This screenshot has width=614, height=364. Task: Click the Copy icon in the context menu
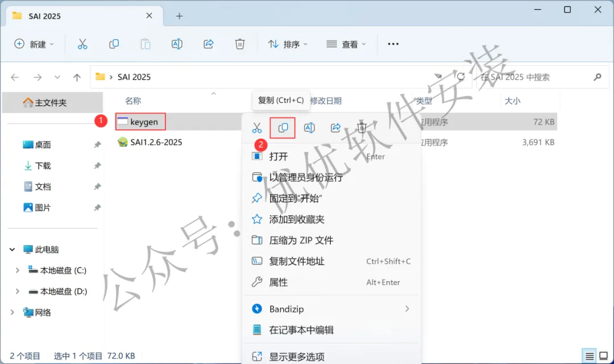tap(283, 128)
